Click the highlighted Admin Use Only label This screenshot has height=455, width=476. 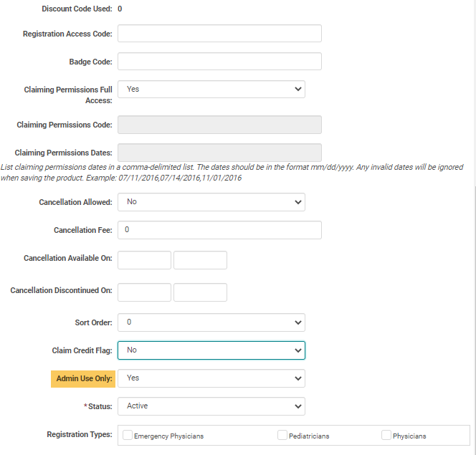[x=84, y=378]
